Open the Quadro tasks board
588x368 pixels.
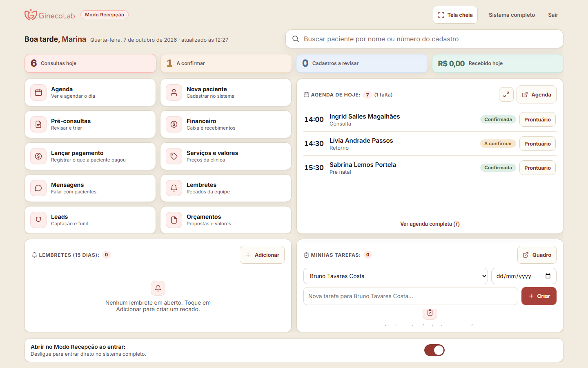click(537, 255)
